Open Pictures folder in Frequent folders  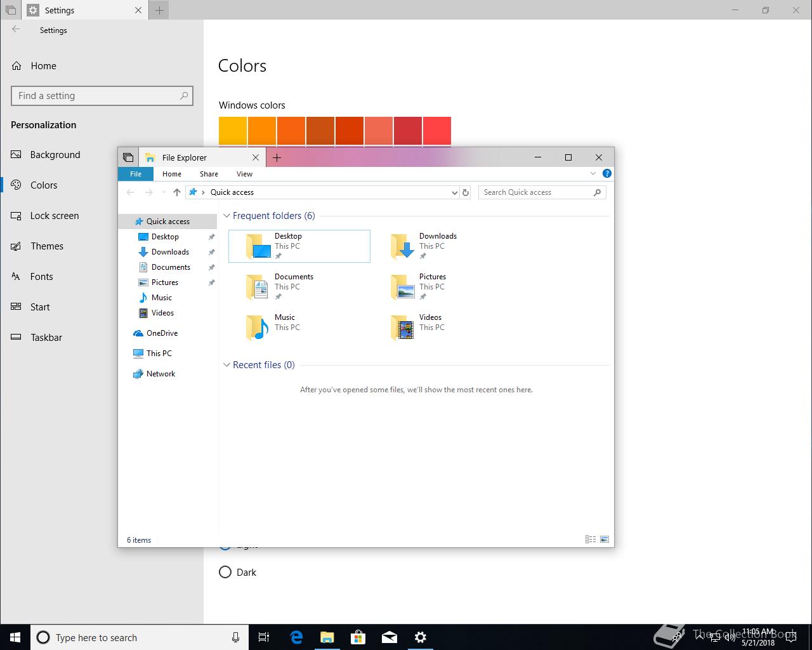(x=443, y=287)
